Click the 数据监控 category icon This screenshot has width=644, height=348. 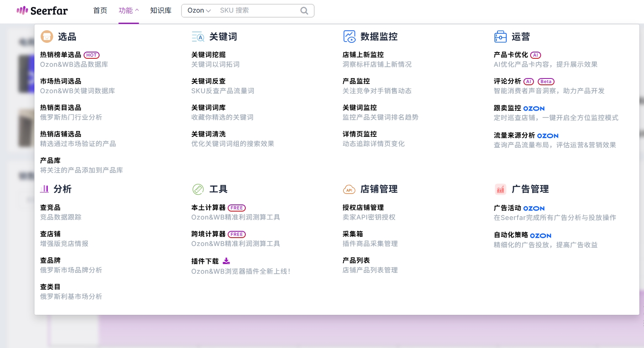point(349,37)
